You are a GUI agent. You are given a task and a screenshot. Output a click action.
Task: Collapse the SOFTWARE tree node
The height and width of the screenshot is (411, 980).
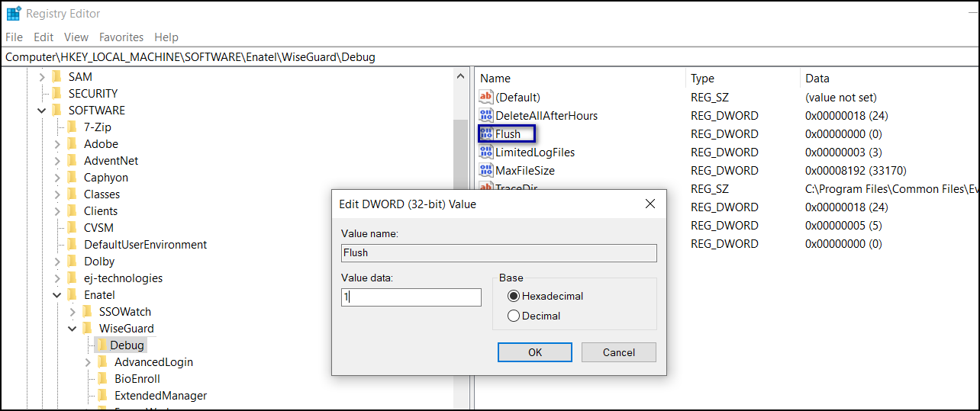(x=42, y=111)
